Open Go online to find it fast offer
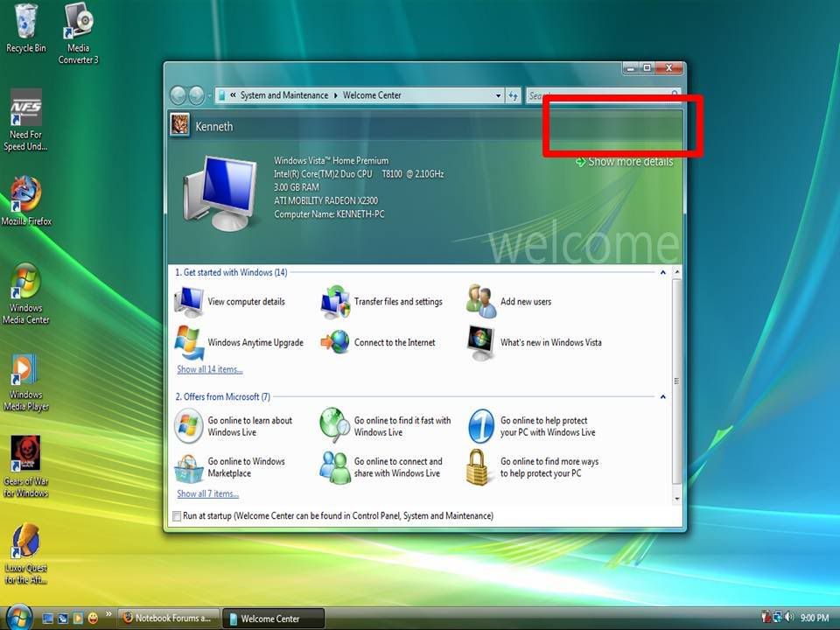Screen dimensions: 840x630 tap(385, 426)
